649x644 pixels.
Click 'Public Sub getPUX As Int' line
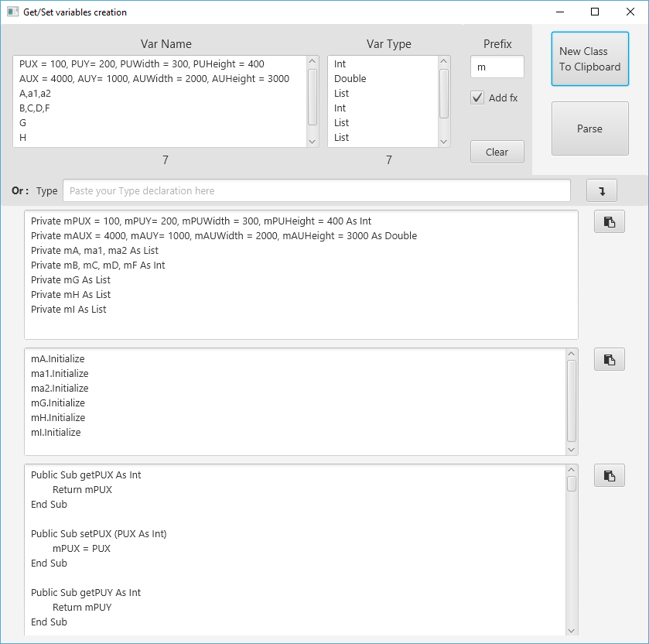pos(86,475)
